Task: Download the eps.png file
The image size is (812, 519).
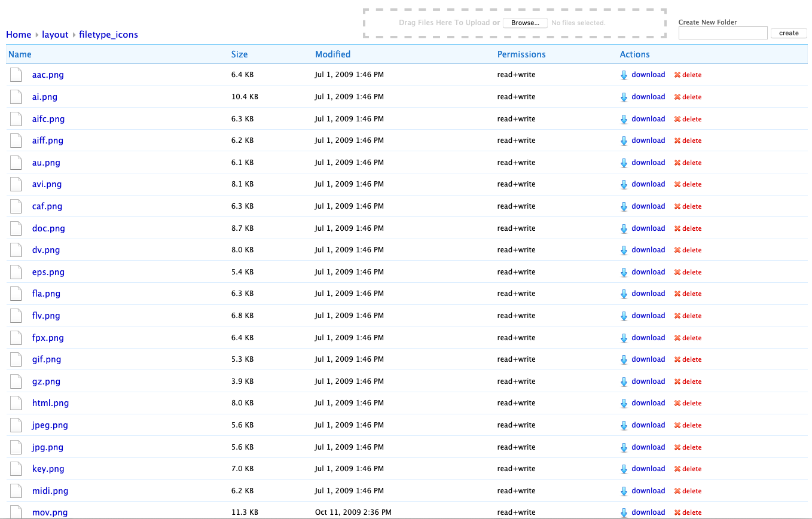Action: click(x=648, y=272)
